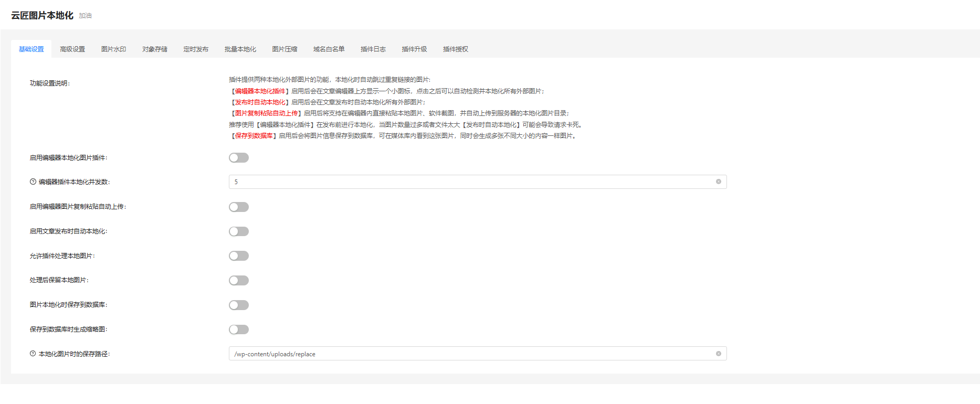Go to the 对象存储 tab
The image size is (980, 404).
click(155, 49)
